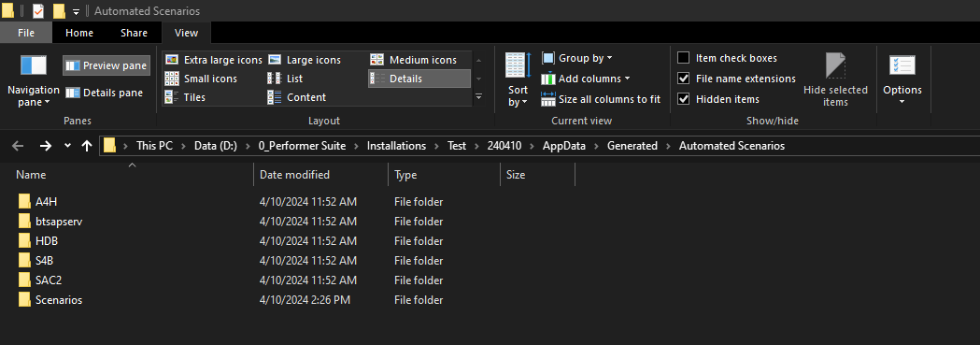Uncheck File name extensions

pos(737,79)
